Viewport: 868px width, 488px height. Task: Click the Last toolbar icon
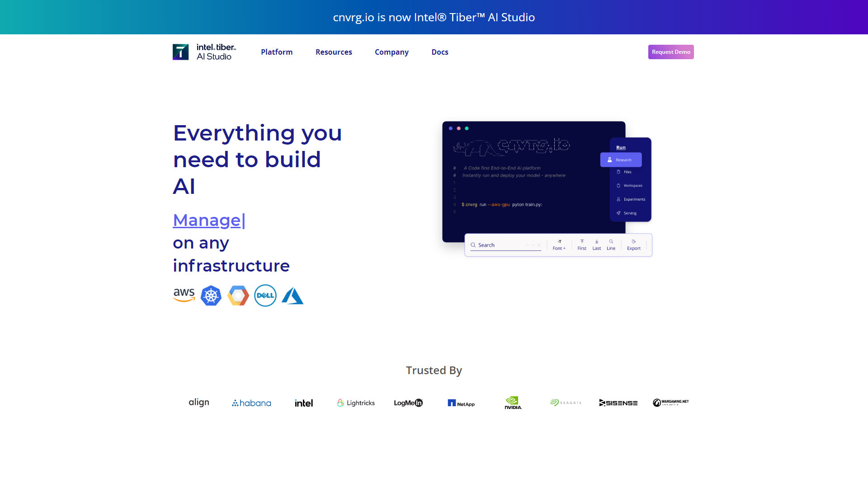(x=597, y=245)
